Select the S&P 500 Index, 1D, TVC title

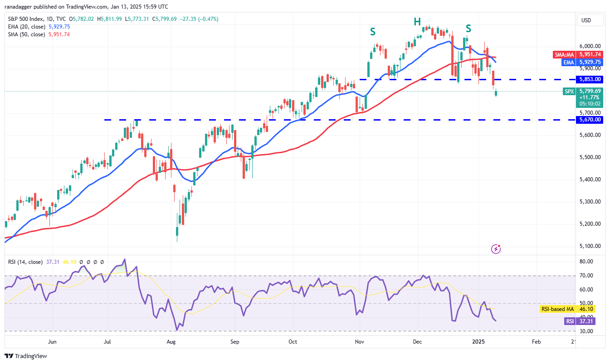click(x=37, y=19)
